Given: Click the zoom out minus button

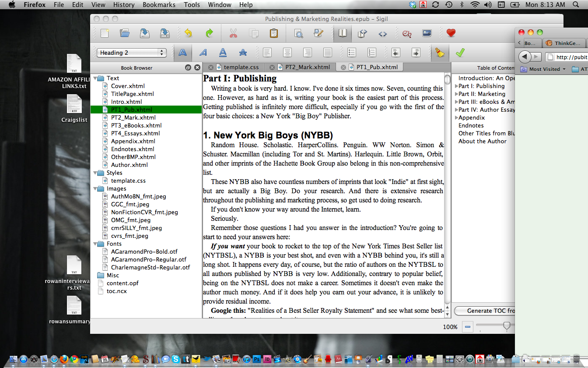Looking at the screenshot, I should [x=468, y=327].
